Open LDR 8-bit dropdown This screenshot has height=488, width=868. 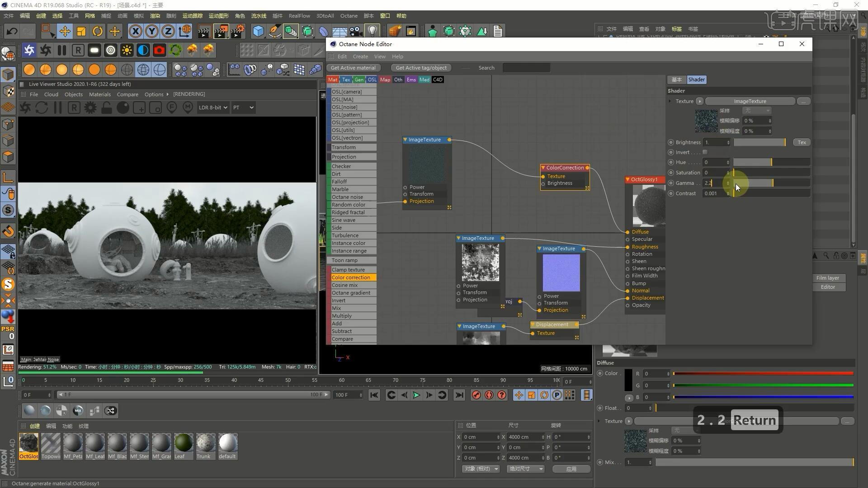point(212,108)
